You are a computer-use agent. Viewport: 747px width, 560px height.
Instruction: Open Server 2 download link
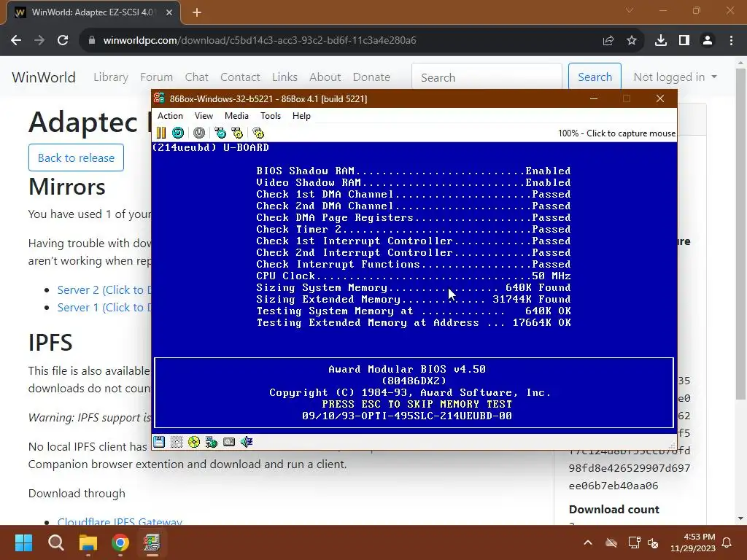(x=104, y=290)
